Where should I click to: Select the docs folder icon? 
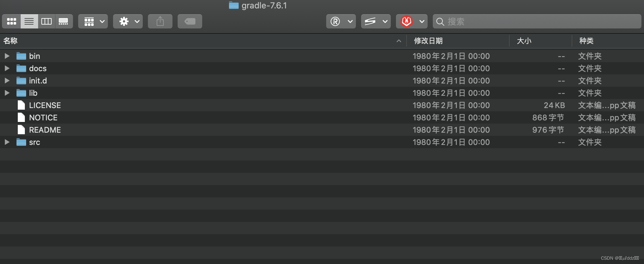(x=21, y=68)
